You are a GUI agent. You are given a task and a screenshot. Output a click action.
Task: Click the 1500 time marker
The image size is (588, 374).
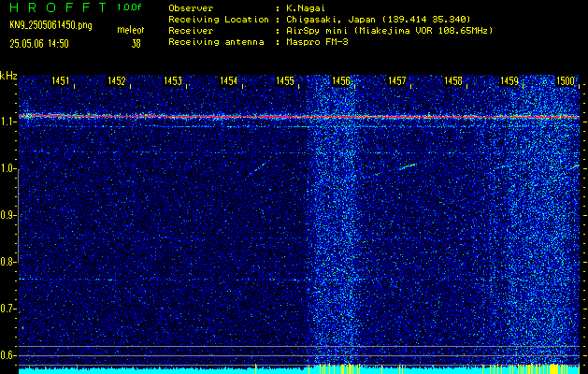coord(566,80)
